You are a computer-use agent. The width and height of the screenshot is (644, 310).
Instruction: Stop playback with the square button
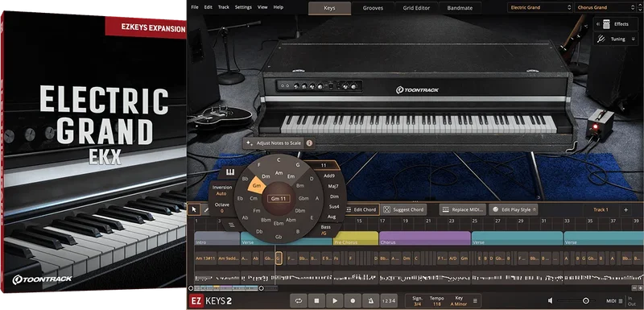click(316, 301)
